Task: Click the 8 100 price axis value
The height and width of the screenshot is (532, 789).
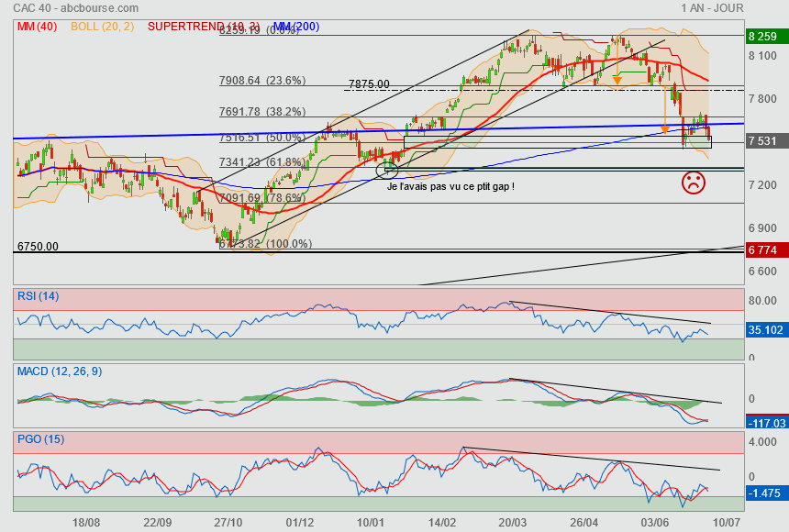Action: (x=762, y=55)
